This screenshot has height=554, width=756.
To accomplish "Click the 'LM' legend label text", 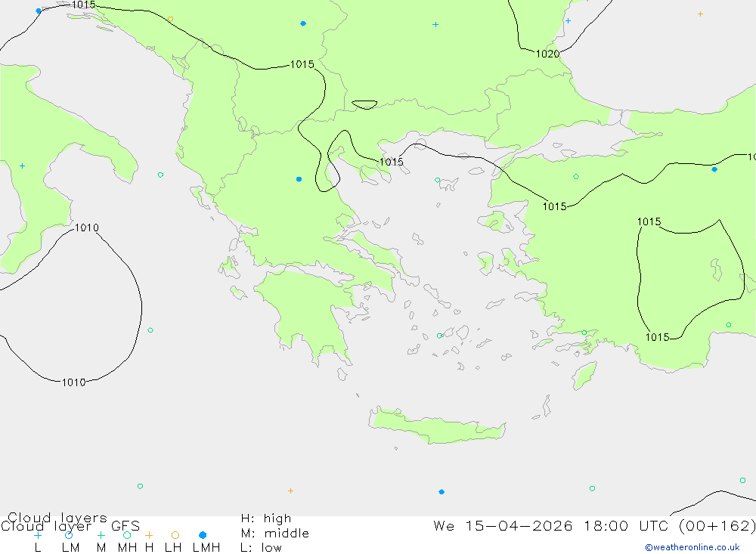I will click(x=70, y=548).
